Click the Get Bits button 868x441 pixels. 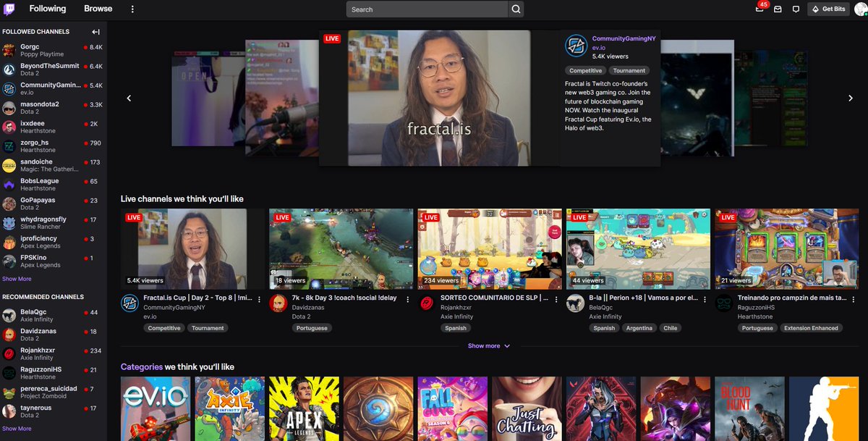click(828, 9)
